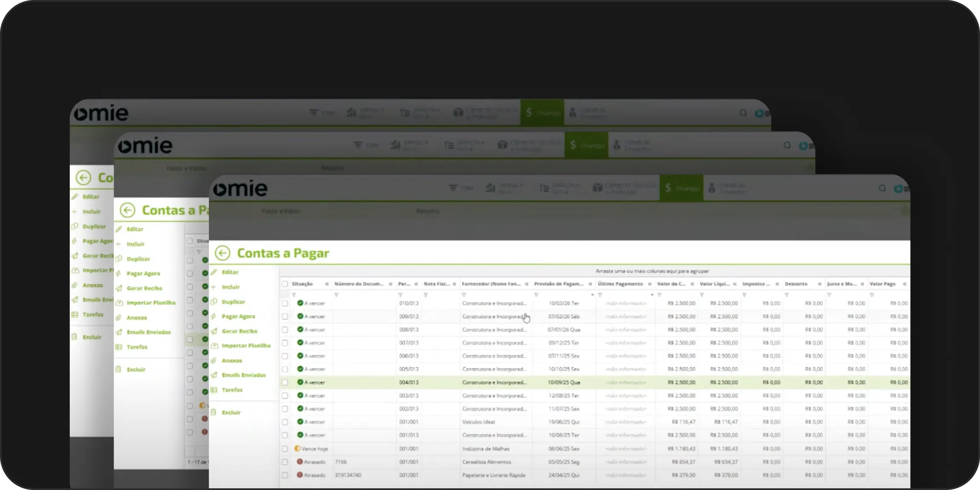This screenshot has width=980, height=490.
Task: Select the checkbox on the 004/013 row
Action: pos(285,382)
